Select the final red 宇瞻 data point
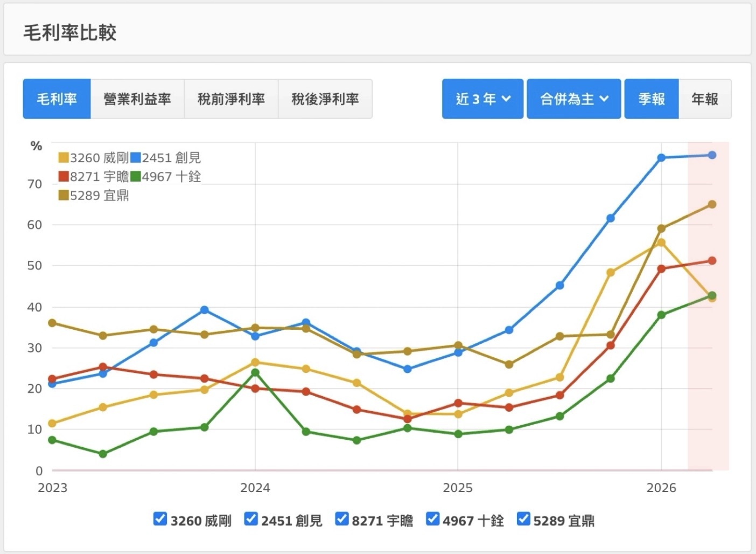The image size is (756, 554). (x=712, y=261)
